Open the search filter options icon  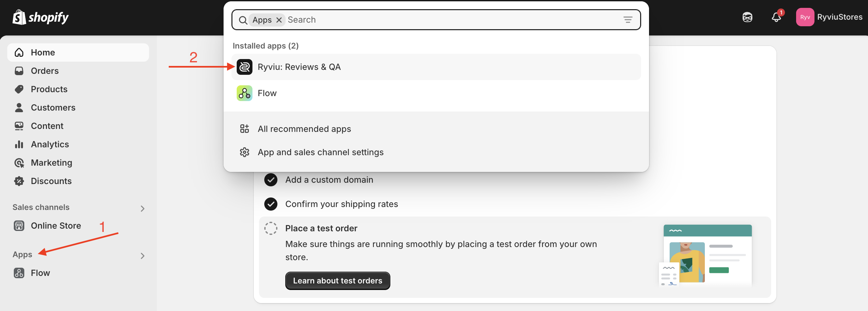628,20
